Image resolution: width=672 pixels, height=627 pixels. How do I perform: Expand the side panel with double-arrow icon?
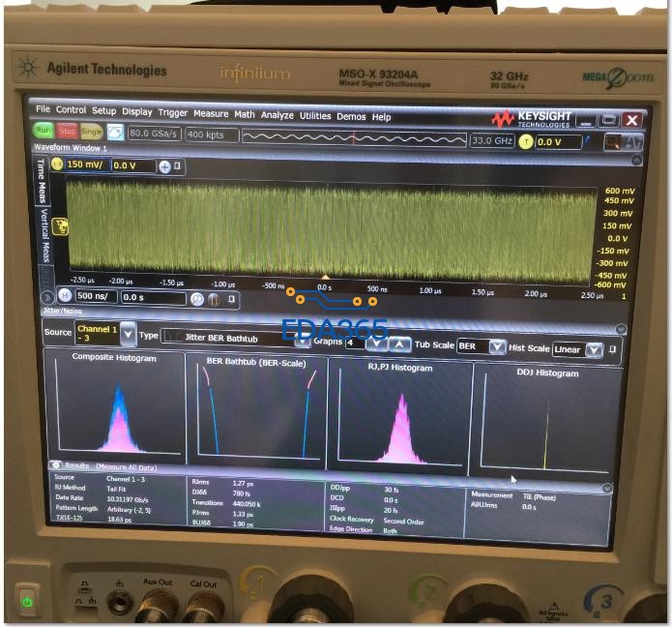point(47,297)
